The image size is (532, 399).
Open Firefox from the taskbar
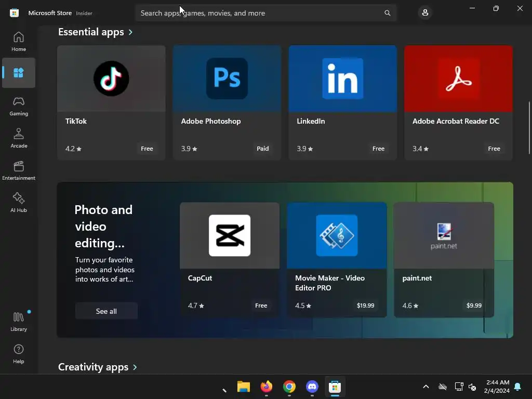coord(267,387)
